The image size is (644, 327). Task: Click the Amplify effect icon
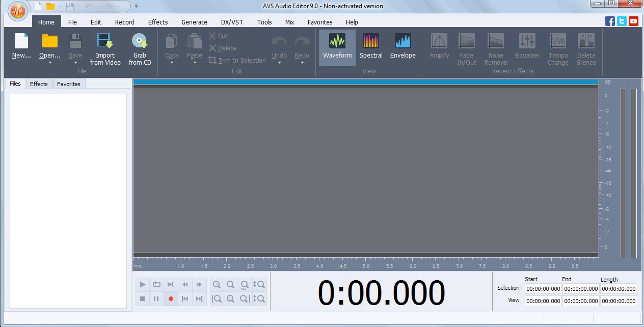(439, 41)
